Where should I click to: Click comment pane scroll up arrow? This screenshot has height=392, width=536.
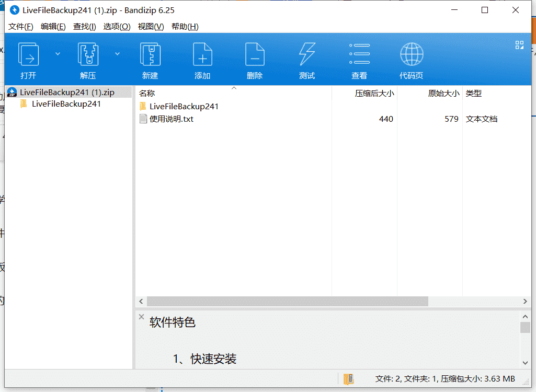(x=525, y=316)
